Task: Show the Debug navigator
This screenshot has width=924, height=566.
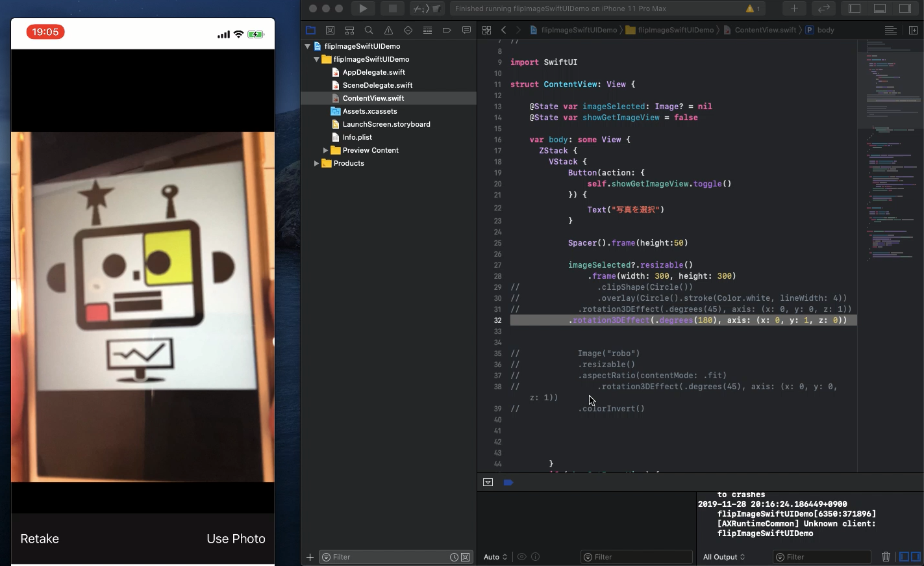Action: pyautogui.click(x=427, y=30)
